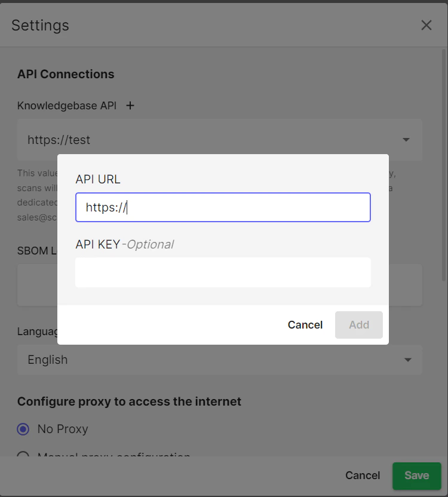The image size is (448, 497).
Task: Click the API Connections section heading
Action: coord(66,74)
